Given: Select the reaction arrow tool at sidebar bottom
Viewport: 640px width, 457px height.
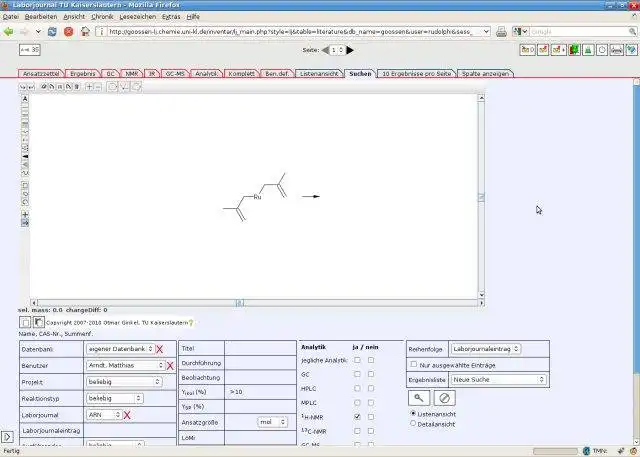Looking at the screenshot, I should (25, 223).
